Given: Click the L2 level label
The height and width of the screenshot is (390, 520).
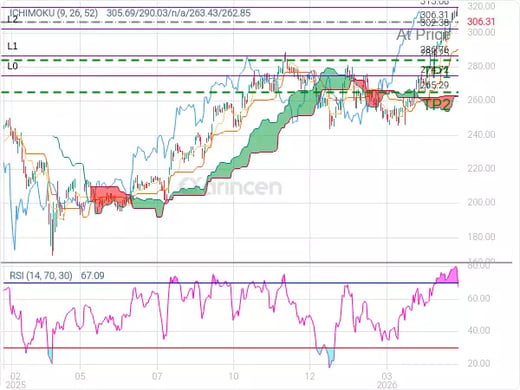Looking at the screenshot, I should (x=12, y=19).
